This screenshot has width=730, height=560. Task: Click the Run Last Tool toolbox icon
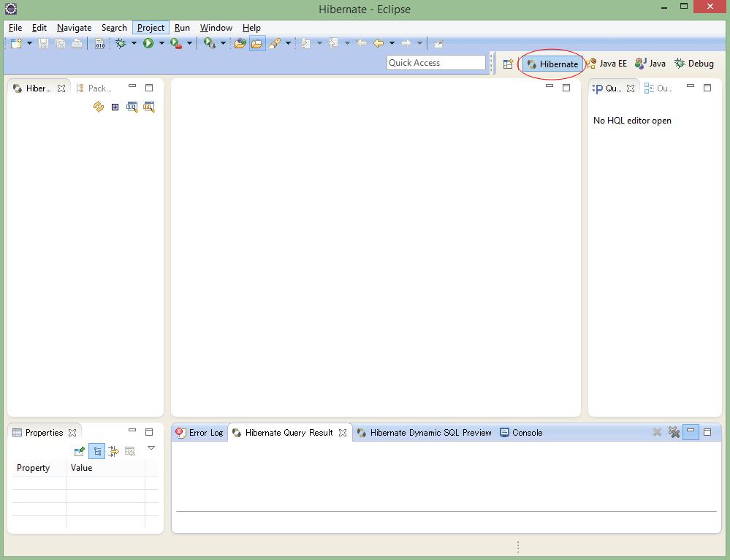click(x=176, y=43)
